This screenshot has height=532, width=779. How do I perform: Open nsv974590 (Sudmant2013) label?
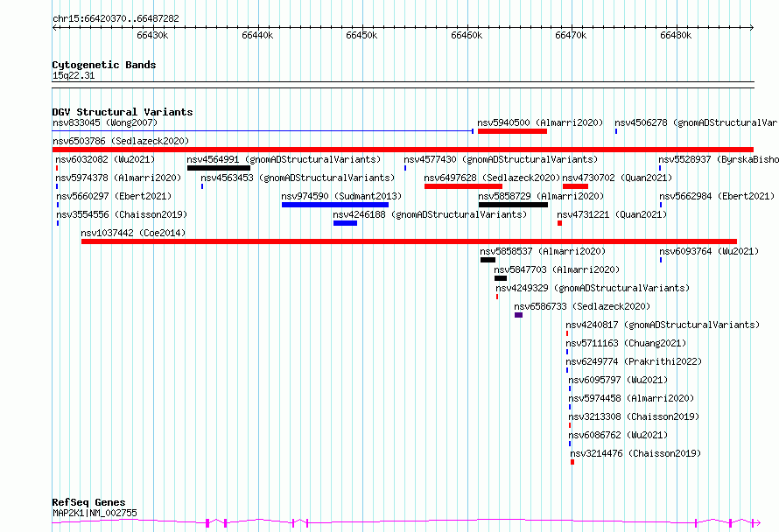(x=341, y=196)
